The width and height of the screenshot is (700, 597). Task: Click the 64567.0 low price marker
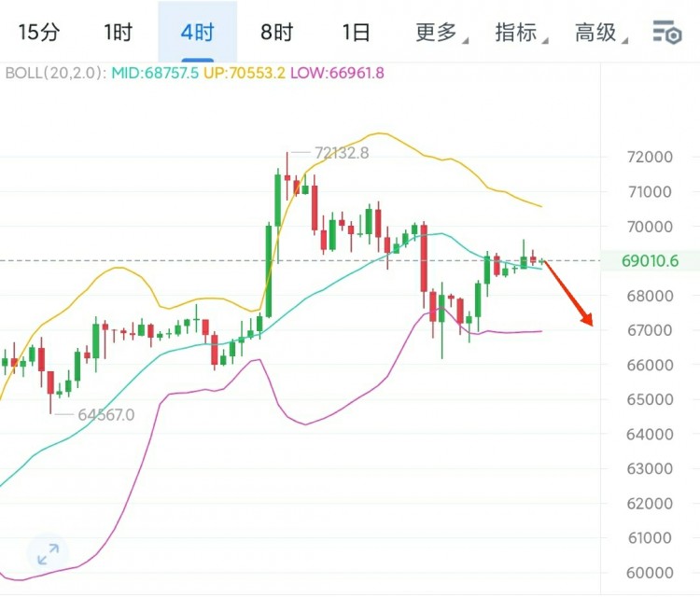[106, 414]
